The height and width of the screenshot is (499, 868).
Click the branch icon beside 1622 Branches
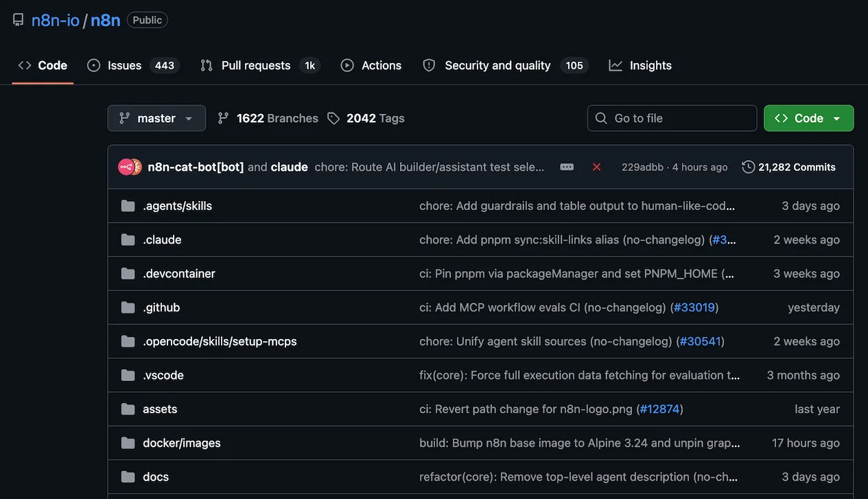click(x=223, y=118)
